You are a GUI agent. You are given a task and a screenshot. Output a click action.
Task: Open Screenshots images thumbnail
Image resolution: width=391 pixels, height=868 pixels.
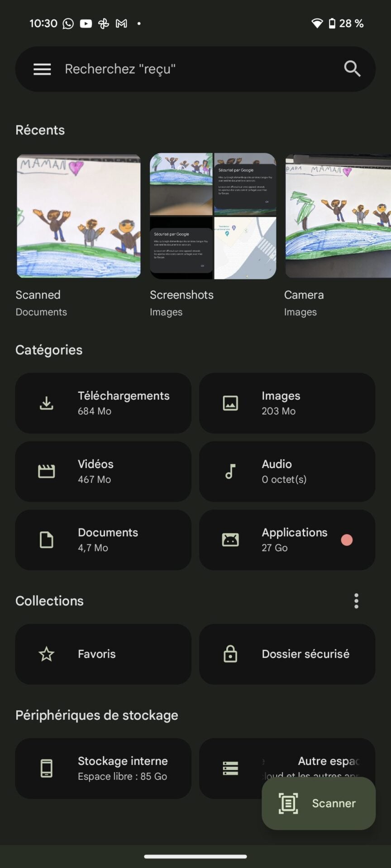pos(213,216)
